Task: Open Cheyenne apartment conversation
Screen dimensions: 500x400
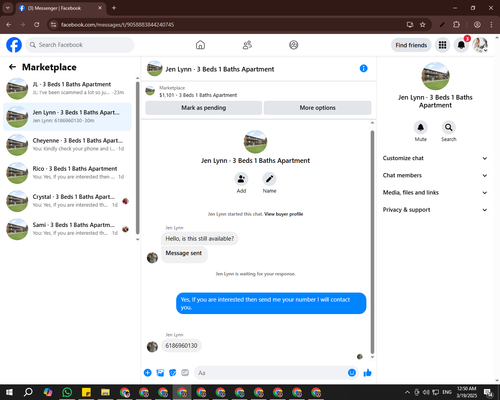Action: click(67, 145)
